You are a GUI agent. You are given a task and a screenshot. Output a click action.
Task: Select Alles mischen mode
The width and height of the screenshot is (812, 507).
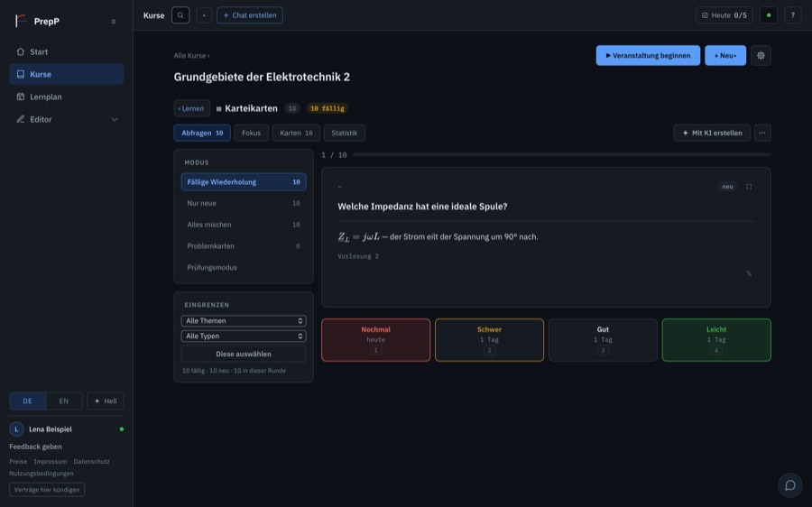tap(244, 225)
